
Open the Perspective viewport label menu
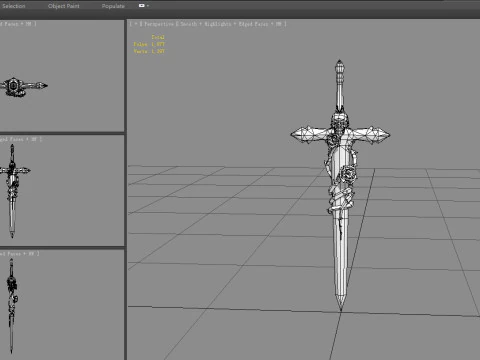[x=159, y=24]
